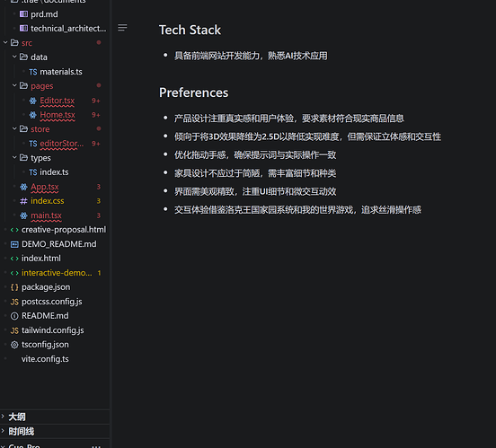Open index.css stylesheet
496x448 pixels.
click(47, 201)
